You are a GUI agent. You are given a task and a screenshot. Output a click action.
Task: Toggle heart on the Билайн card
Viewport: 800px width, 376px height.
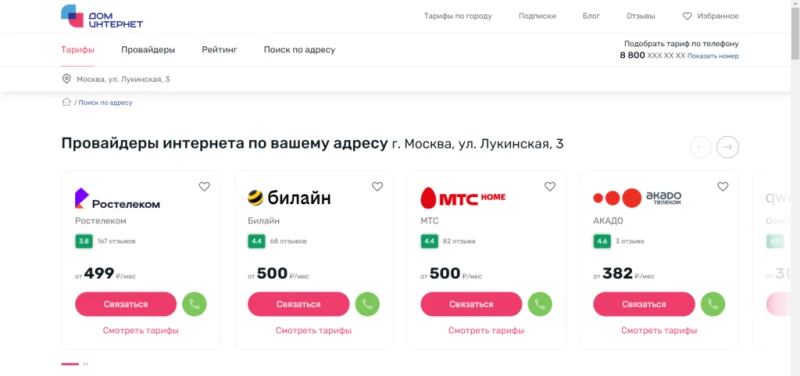(377, 187)
